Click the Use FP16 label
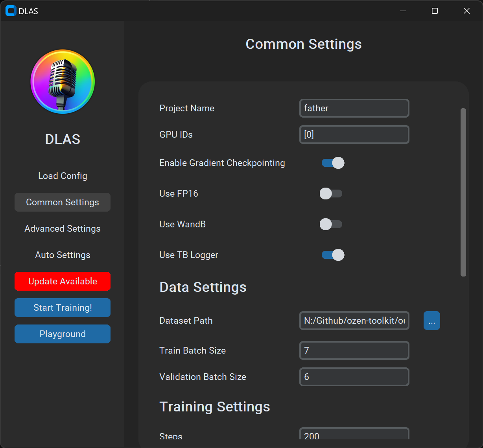The width and height of the screenshot is (483, 448). point(179,194)
